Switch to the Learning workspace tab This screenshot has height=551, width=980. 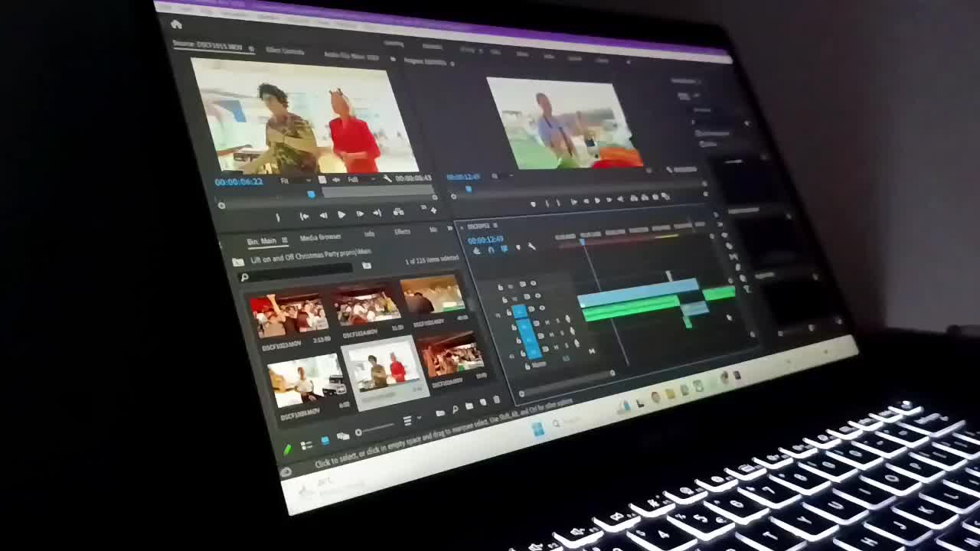click(394, 43)
